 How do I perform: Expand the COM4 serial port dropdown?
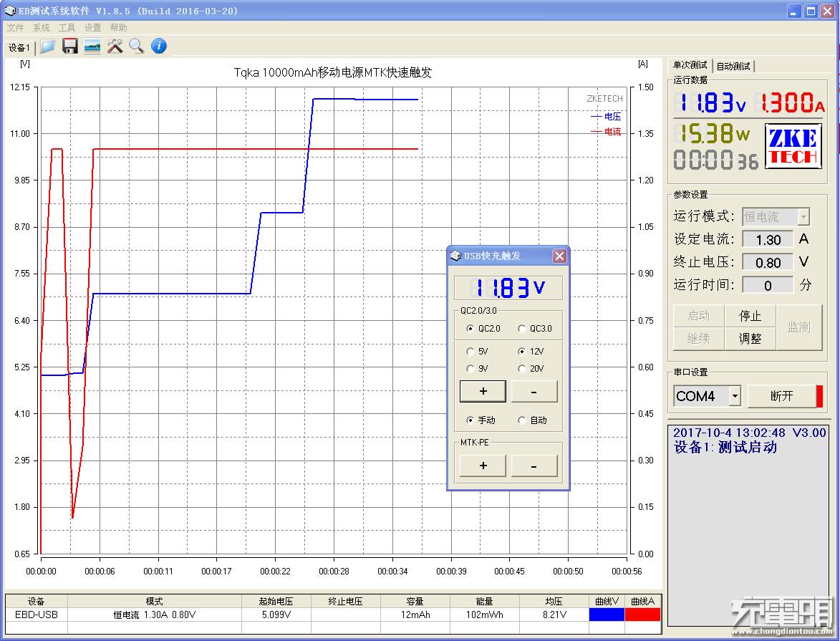click(735, 396)
